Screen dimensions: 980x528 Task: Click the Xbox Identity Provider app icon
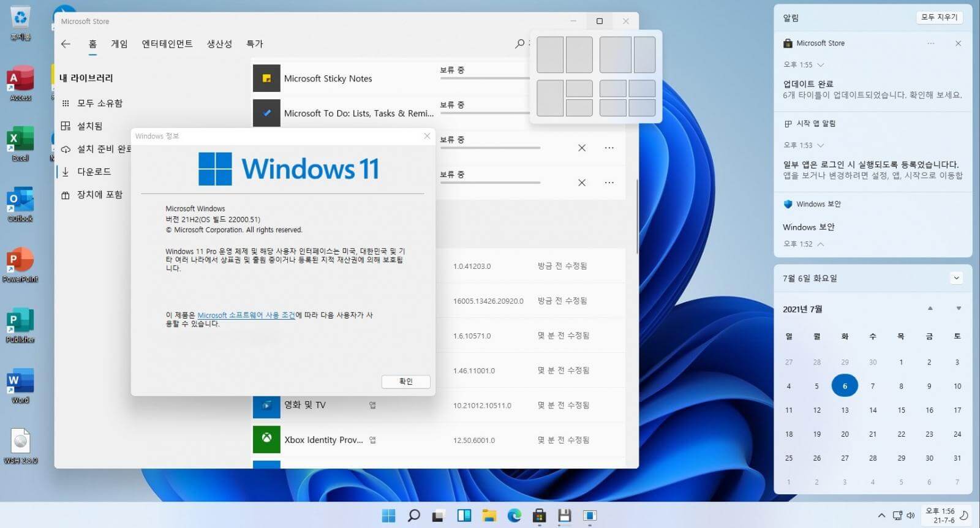(x=266, y=440)
